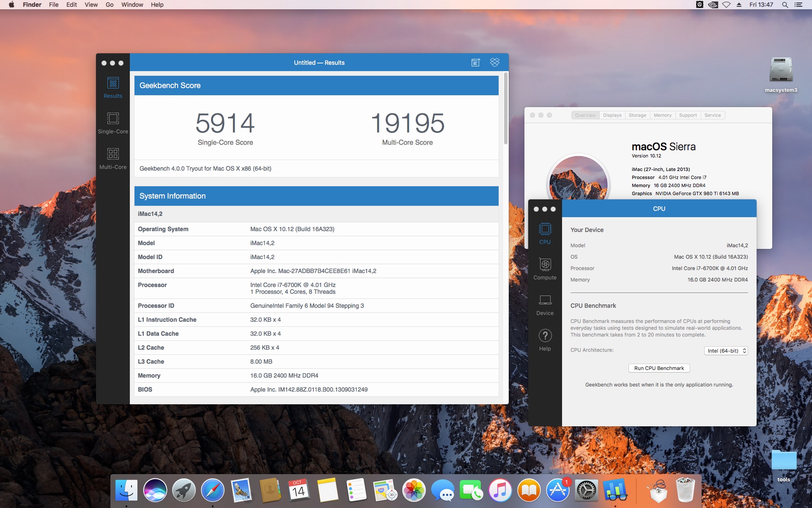Open the Memory tab in About This Mac
Viewport: 812px width, 508px height.
662,115
